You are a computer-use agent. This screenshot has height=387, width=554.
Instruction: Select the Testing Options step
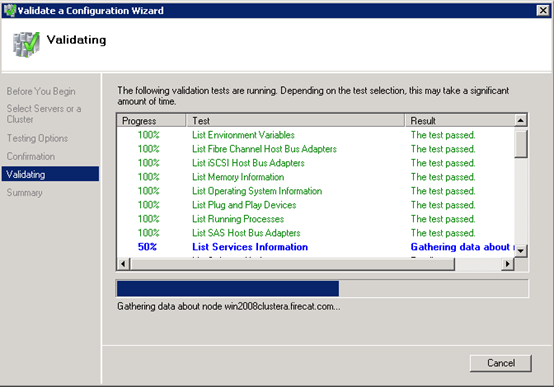pos(37,138)
